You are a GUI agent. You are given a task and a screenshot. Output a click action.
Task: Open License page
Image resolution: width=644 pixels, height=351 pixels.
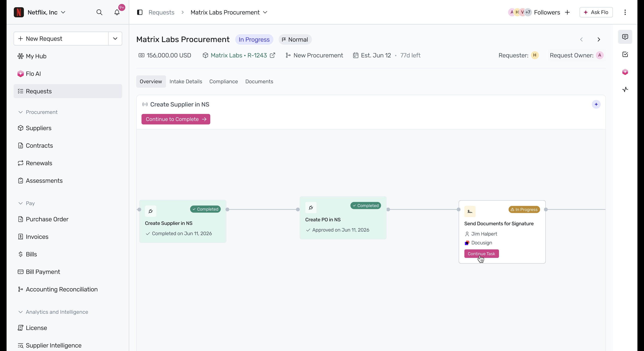pyautogui.click(x=68, y=328)
